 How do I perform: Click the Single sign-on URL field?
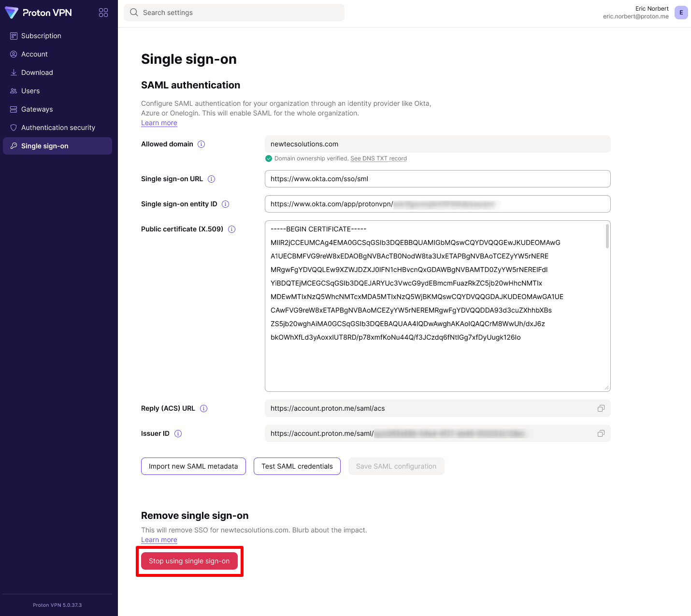(x=438, y=179)
